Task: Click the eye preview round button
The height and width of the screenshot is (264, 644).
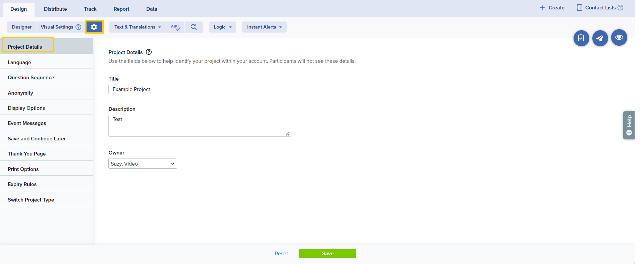Action: (619, 37)
